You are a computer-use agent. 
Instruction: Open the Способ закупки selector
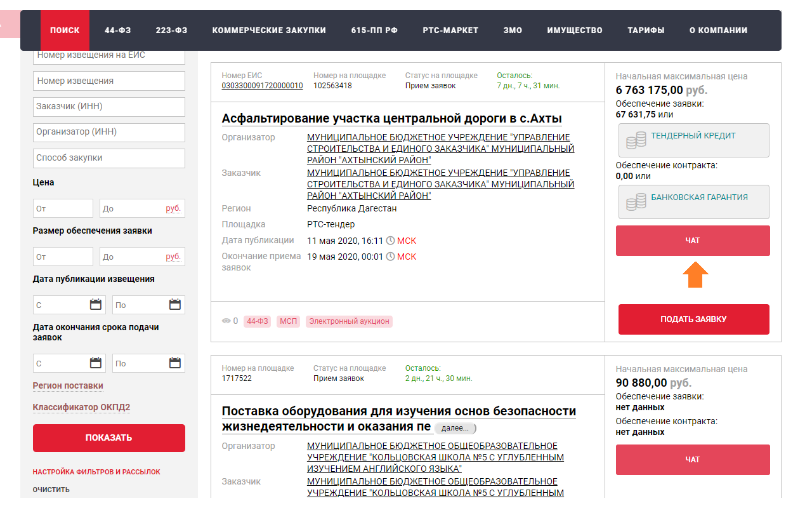pos(109,158)
